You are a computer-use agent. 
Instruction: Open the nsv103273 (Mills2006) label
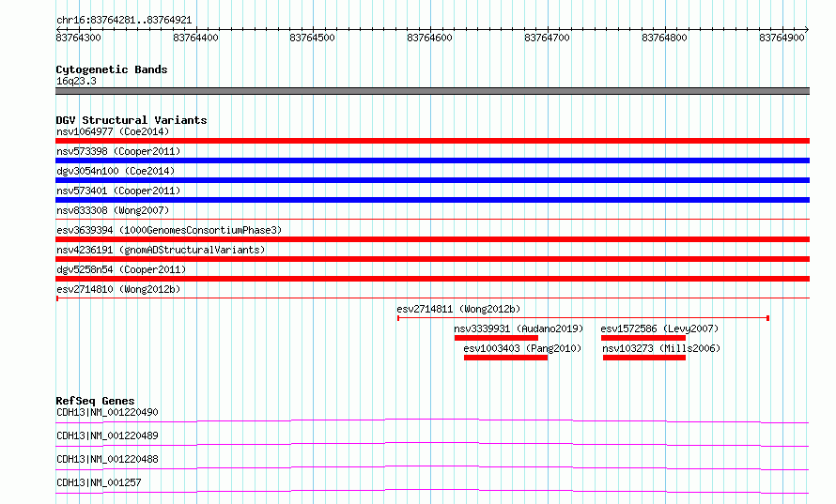pos(661,348)
